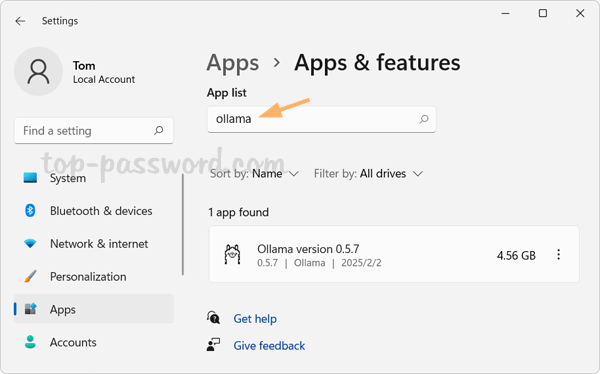Click the Accounts person icon

point(30,342)
